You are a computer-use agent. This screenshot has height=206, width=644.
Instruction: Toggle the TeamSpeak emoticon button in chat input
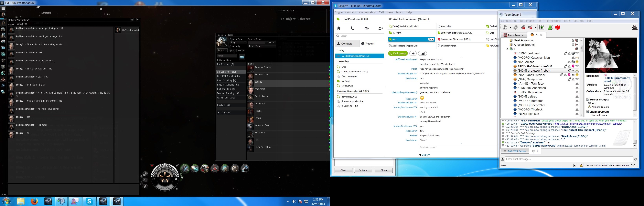[x=635, y=159]
